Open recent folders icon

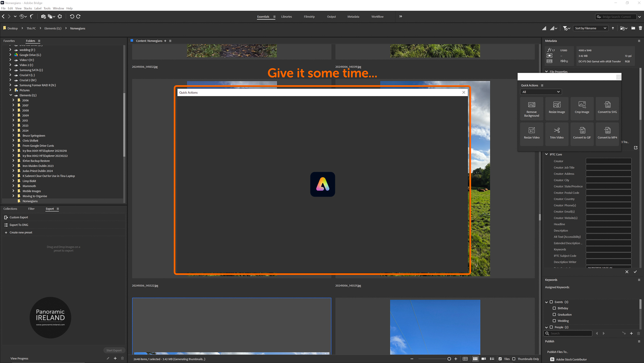[x=623, y=28]
